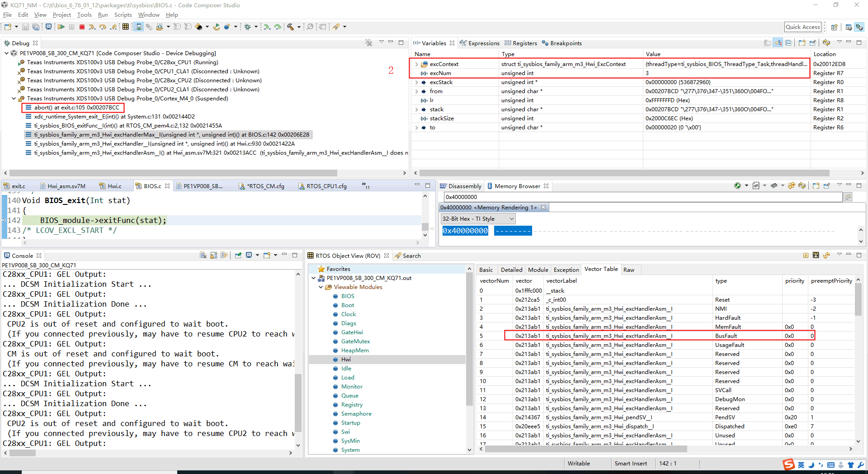Open the Scripts menu
The image size is (868, 474).
[123, 14]
